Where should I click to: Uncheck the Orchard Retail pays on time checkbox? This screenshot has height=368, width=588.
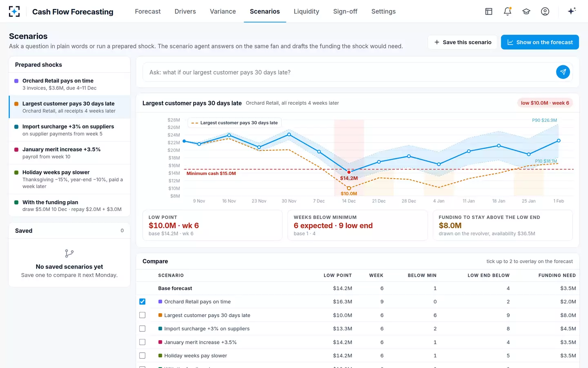click(x=142, y=302)
